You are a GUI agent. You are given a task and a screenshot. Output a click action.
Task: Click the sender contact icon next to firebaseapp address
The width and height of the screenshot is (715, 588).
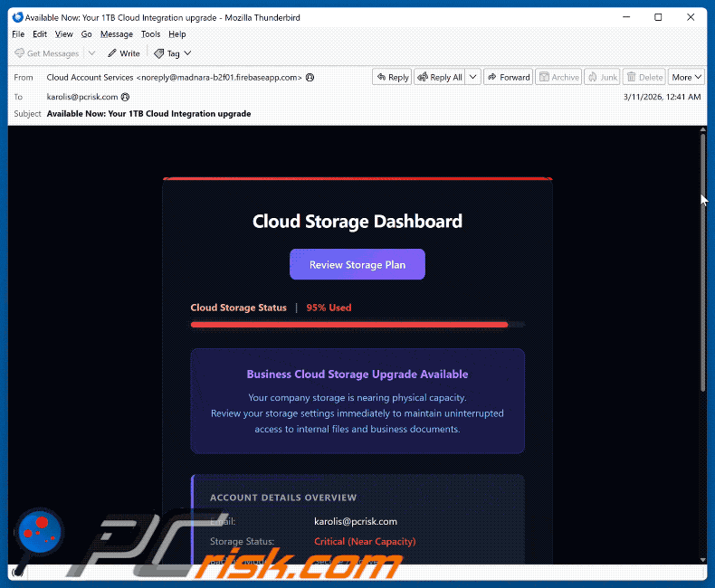pos(310,78)
